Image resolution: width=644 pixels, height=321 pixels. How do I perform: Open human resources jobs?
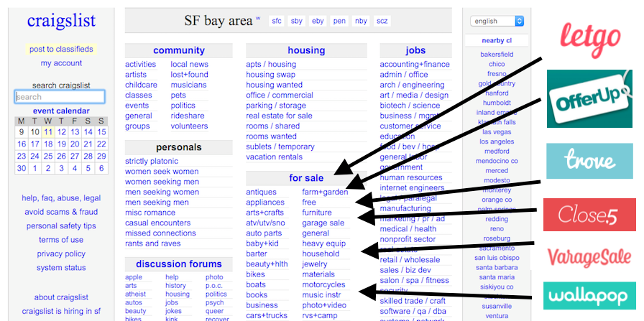click(410, 178)
